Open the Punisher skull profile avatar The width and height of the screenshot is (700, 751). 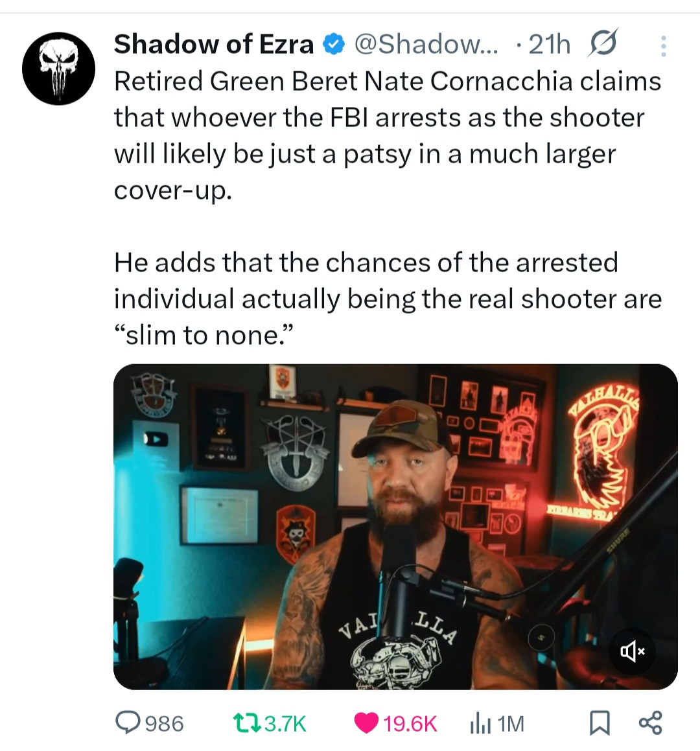58,69
